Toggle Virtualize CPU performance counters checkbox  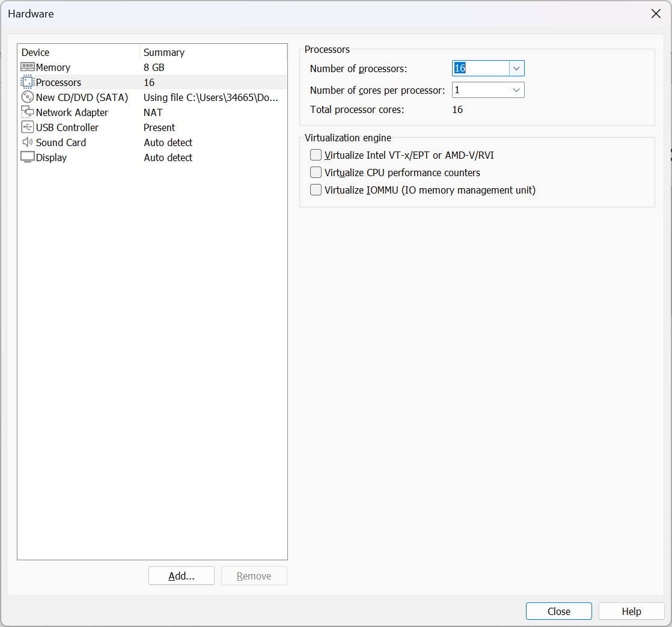coord(316,173)
